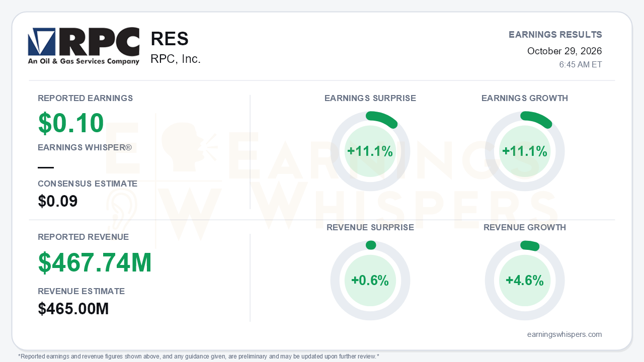644x362 pixels.
Task: Select the October 29, 2026 date
Action: 565,51
